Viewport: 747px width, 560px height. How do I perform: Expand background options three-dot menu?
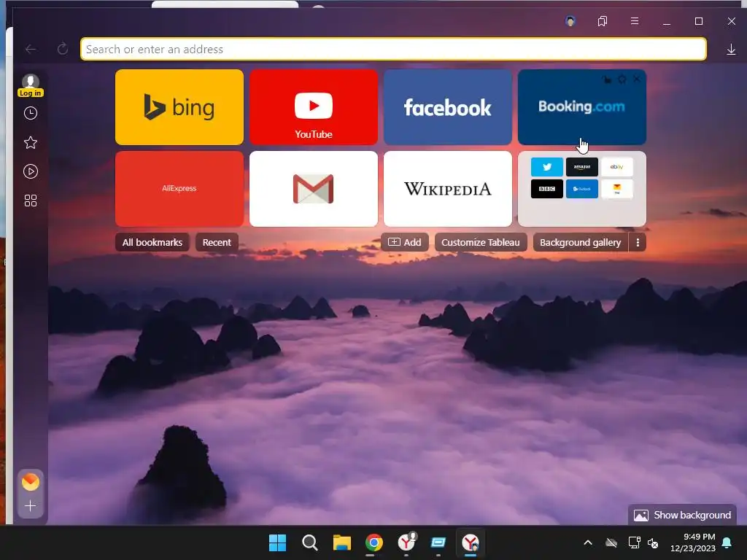tap(638, 242)
